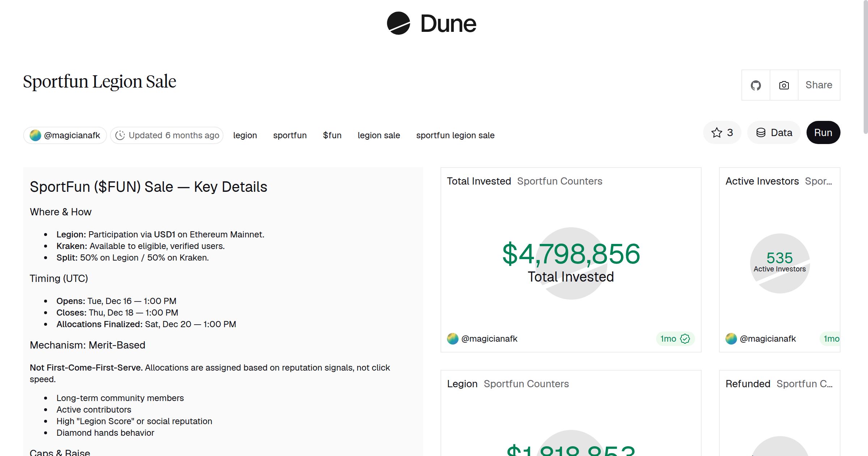
Task: Select the legion sale tag
Action: click(379, 135)
